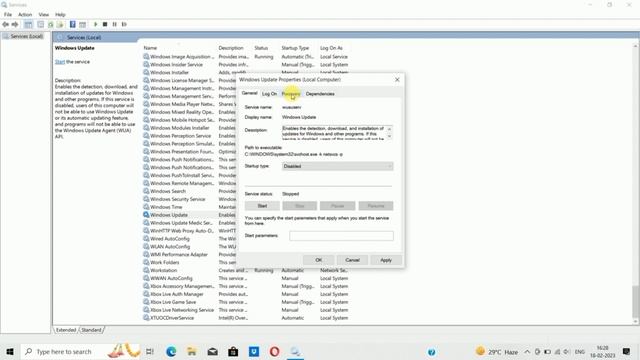Click the gear icon beside Xbox Live Game Save
The height and width of the screenshot is (360, 640).
click(x=146, y=302)
